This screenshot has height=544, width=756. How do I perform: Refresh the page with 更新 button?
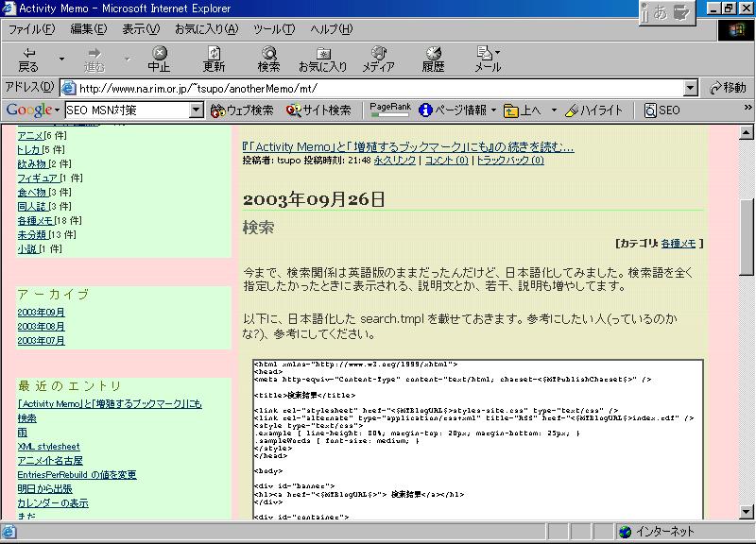pos(214,59)
